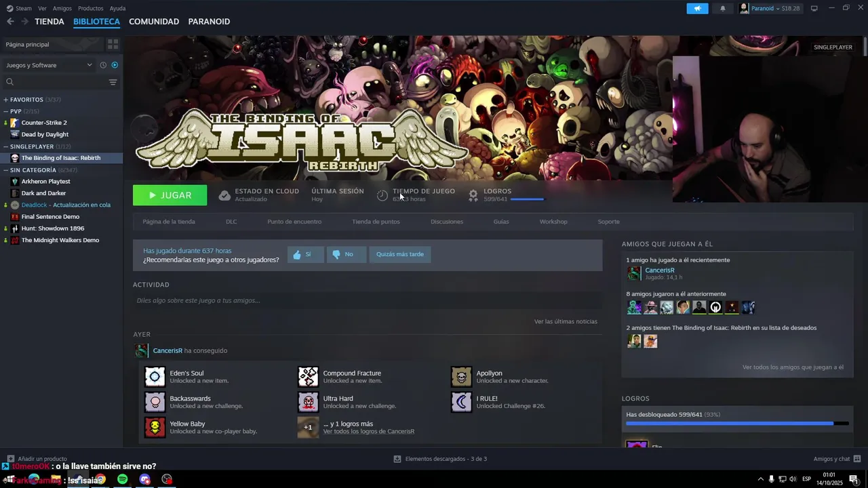Viewport: 868px width, 488px height.
Task: Switch to grid view icon beside Página principal
Action: (x=113, y=44)
